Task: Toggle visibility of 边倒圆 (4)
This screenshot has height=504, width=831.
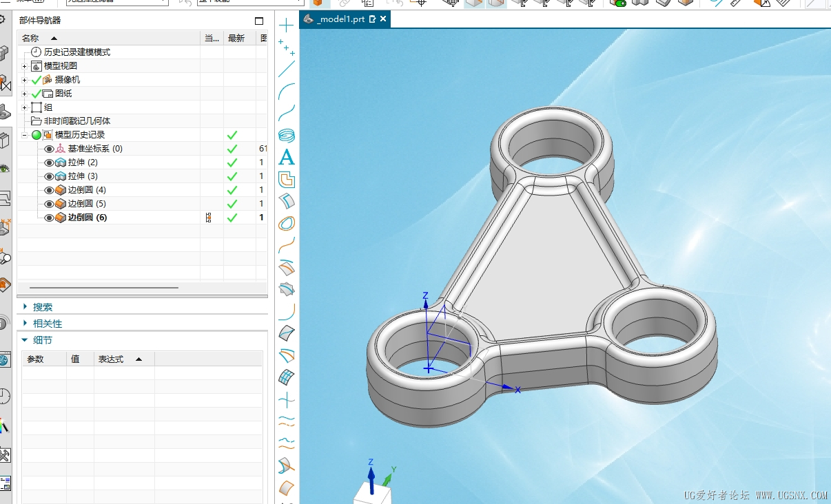Action: 49,190
